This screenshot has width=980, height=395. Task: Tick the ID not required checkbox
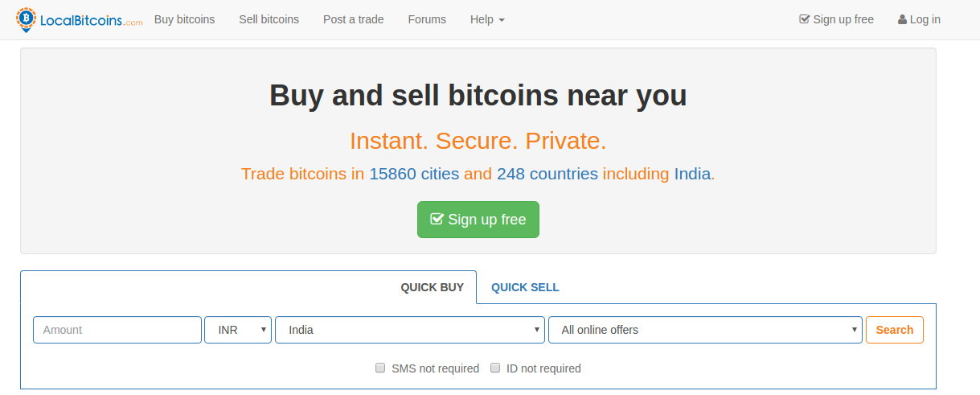pyautogui.click(x=495, y=368)
